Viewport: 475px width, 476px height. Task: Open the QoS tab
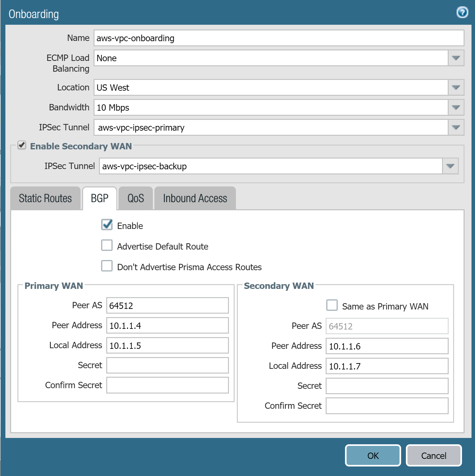point(136,199)
